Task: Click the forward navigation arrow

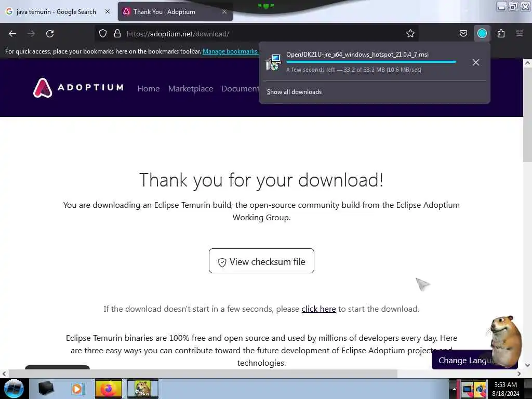Action: pyautogui.click(x=31, y=34)
